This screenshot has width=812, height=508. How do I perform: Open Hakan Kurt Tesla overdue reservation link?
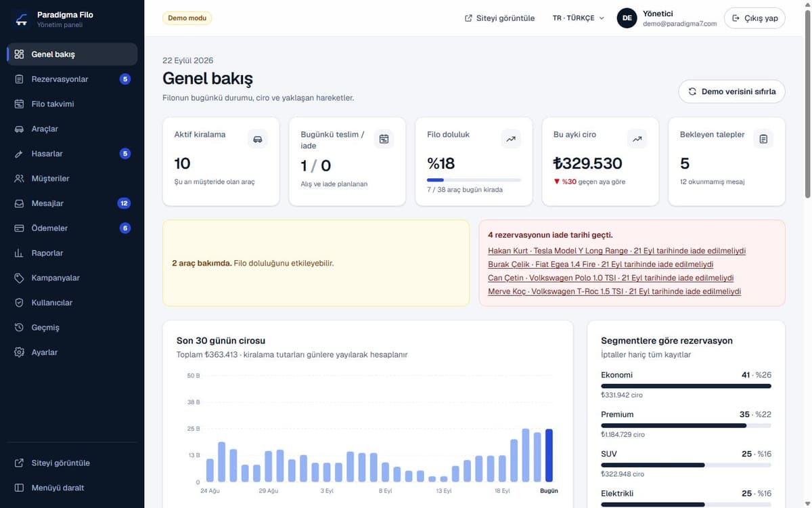[616, 251]
